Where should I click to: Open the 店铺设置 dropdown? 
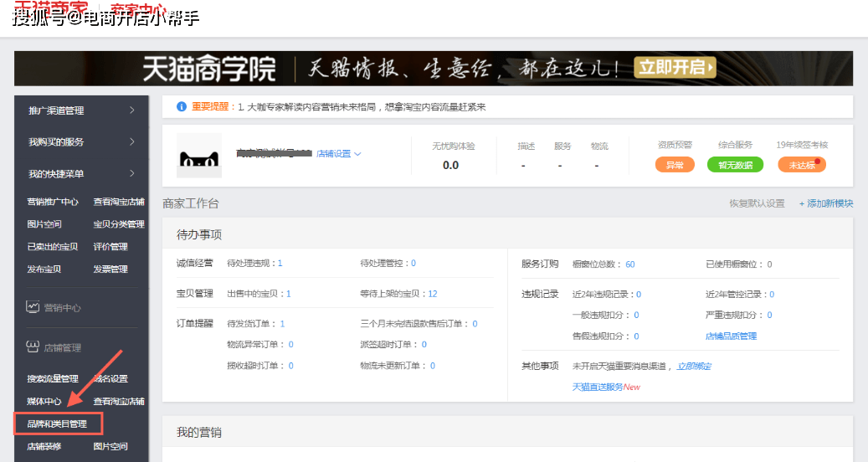[338, 154]
